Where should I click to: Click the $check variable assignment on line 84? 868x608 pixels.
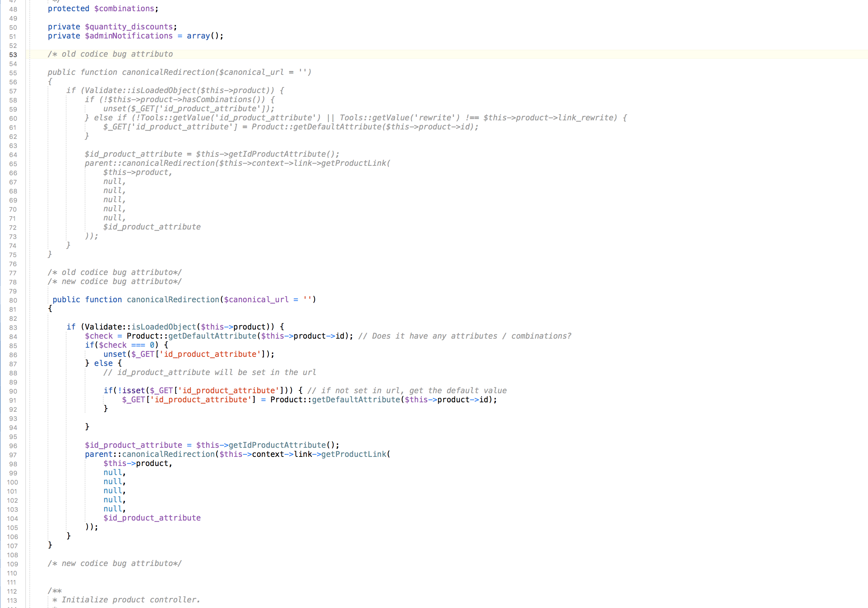coord(99,336)
